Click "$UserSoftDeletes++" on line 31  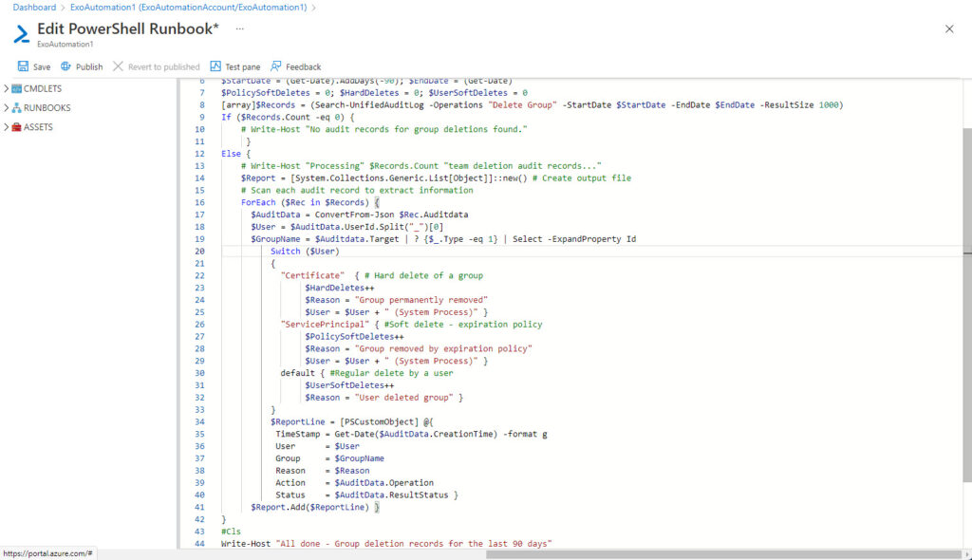point(349,385)
